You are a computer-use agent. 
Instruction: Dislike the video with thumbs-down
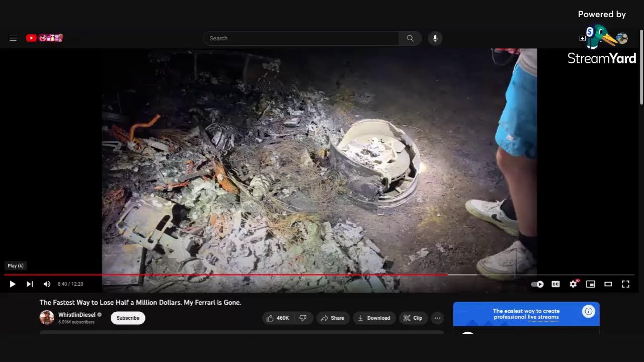pos(303,318)
